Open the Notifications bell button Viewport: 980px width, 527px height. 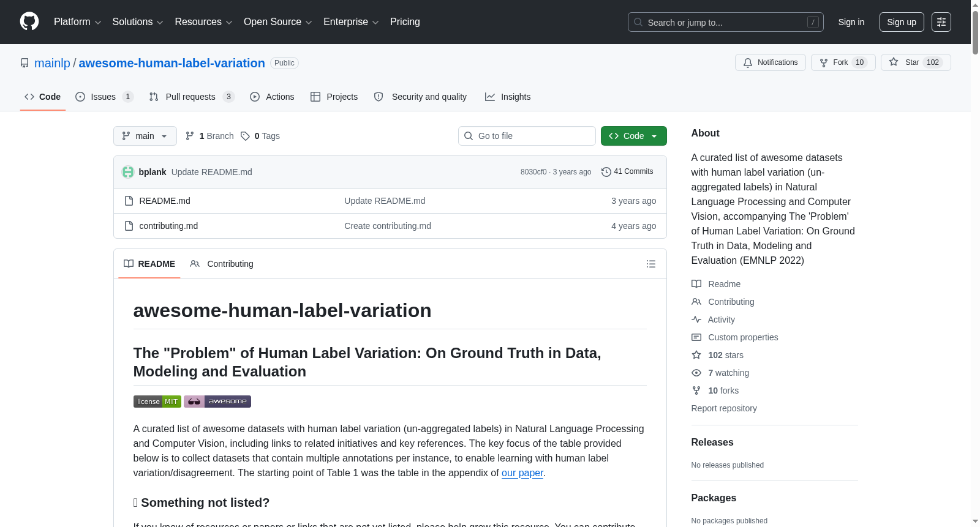[771, 62]
